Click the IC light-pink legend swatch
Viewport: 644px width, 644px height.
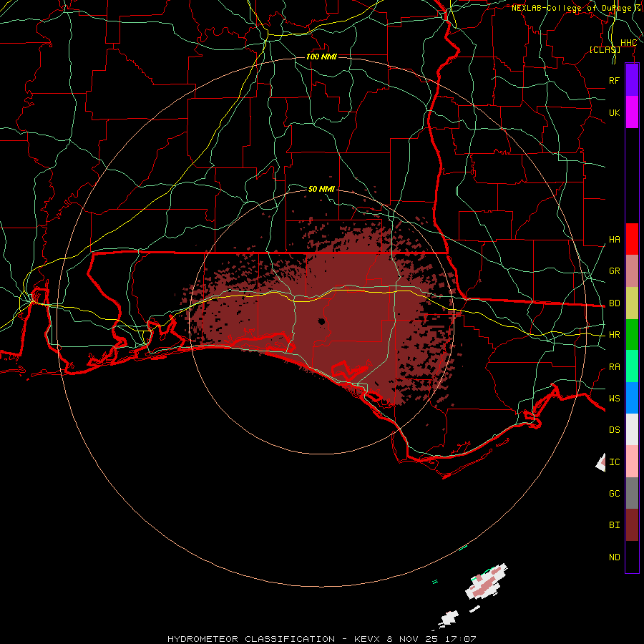tap(632, 462)
